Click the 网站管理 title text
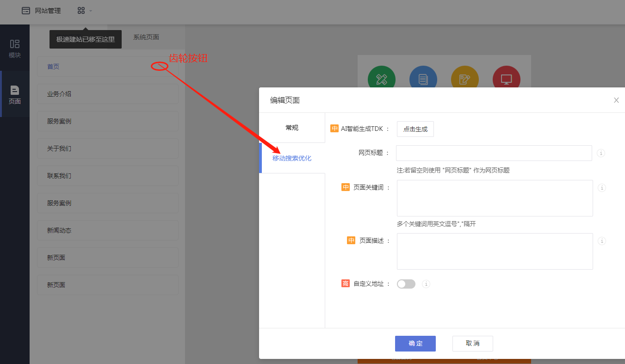The height and width of the screenshot is (364, 625). pyautogui.click(x=48, y=11)
